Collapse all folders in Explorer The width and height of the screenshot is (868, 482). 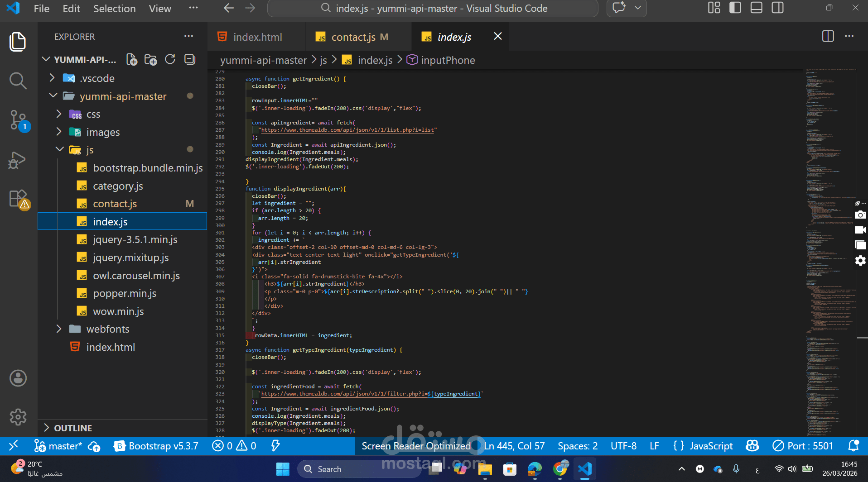click(x=190, y=60)
